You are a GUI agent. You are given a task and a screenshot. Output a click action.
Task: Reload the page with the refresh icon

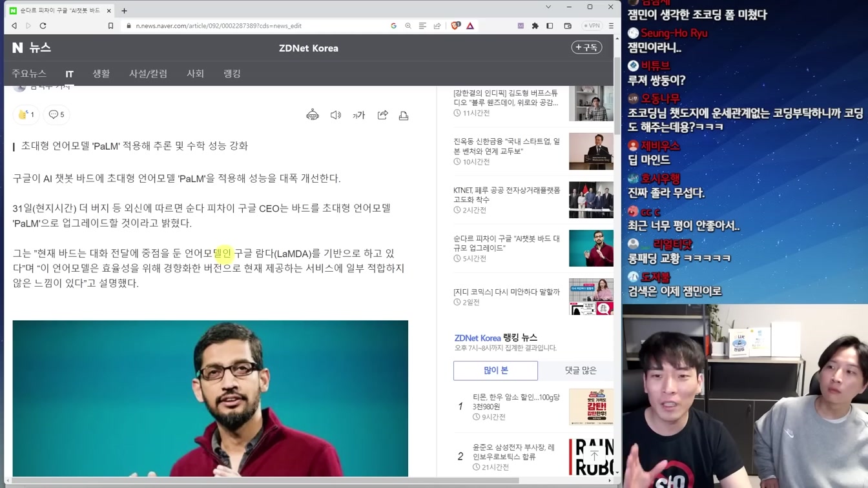click(x=43, y=26)
